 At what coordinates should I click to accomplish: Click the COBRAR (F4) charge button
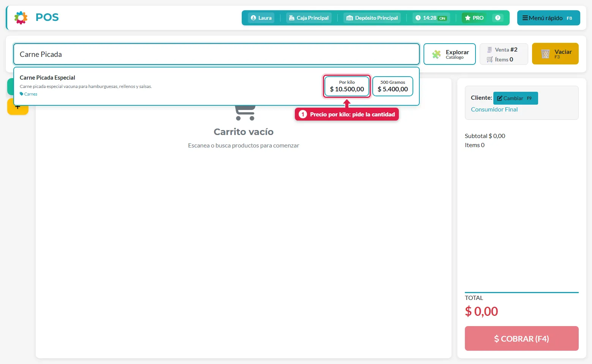pyautogui.click(x=522, y=338)
